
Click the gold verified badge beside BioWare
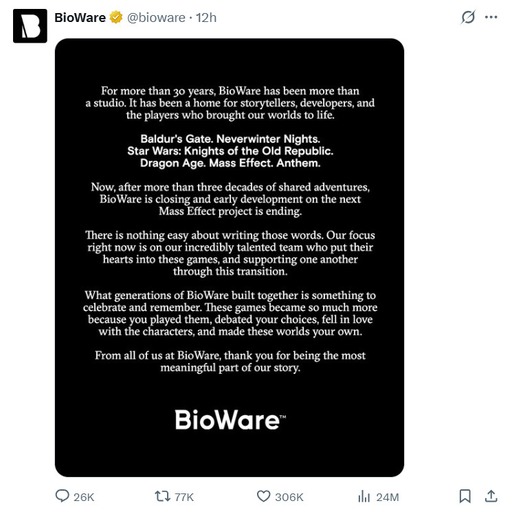pos(116,17)
